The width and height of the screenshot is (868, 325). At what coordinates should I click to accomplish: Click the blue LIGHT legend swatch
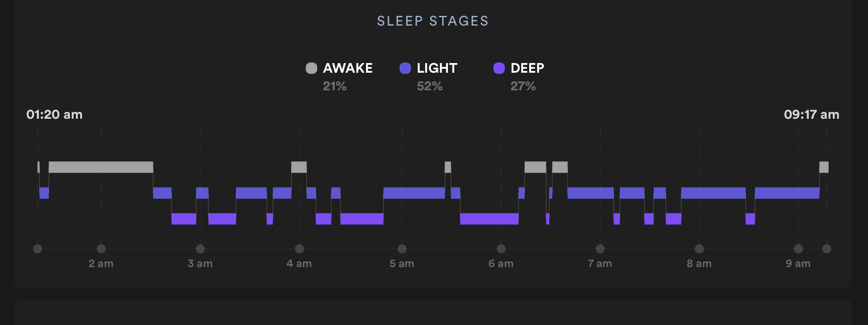[x=405, y=68]
